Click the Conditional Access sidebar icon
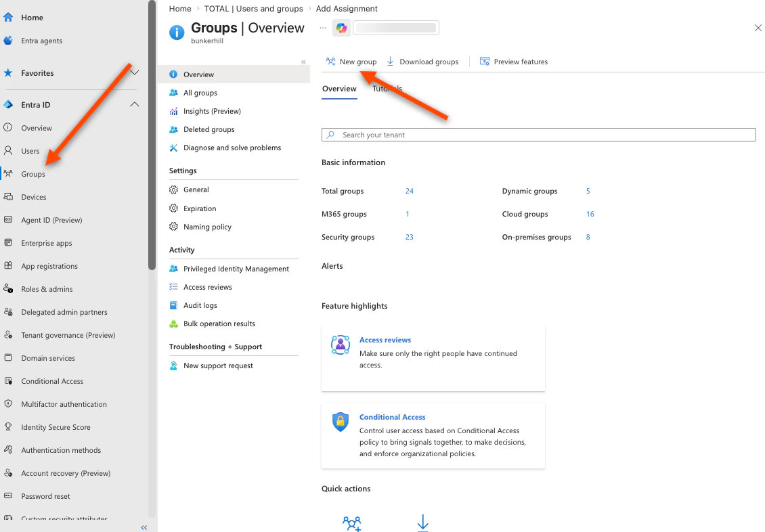765x532 pixels. pyautogui.click(x=8, y=381)
